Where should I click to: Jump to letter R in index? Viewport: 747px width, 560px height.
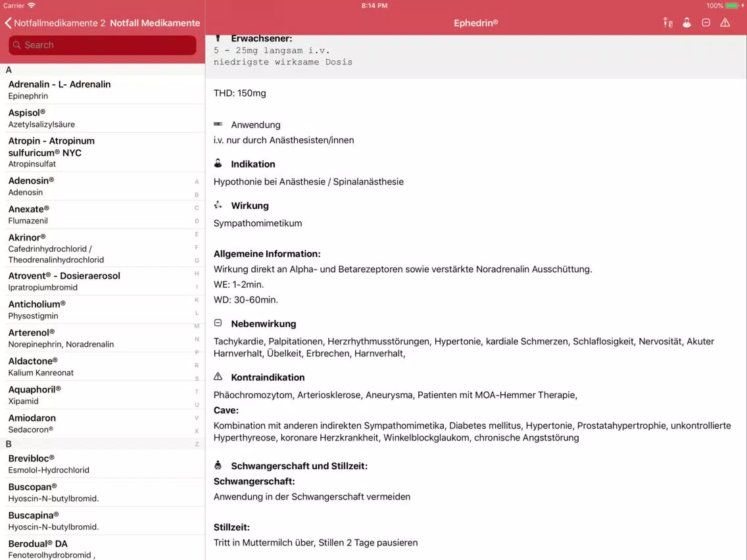point(197,365)
